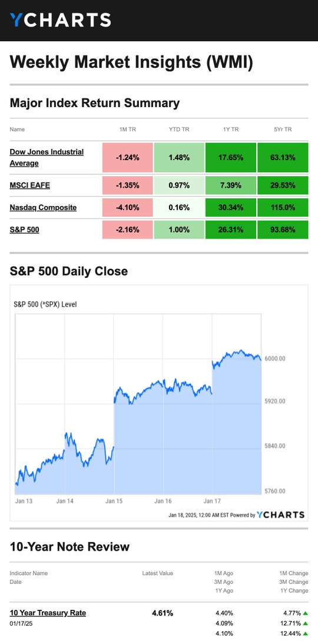Open the S&P 500 index link

pos(24,230)
